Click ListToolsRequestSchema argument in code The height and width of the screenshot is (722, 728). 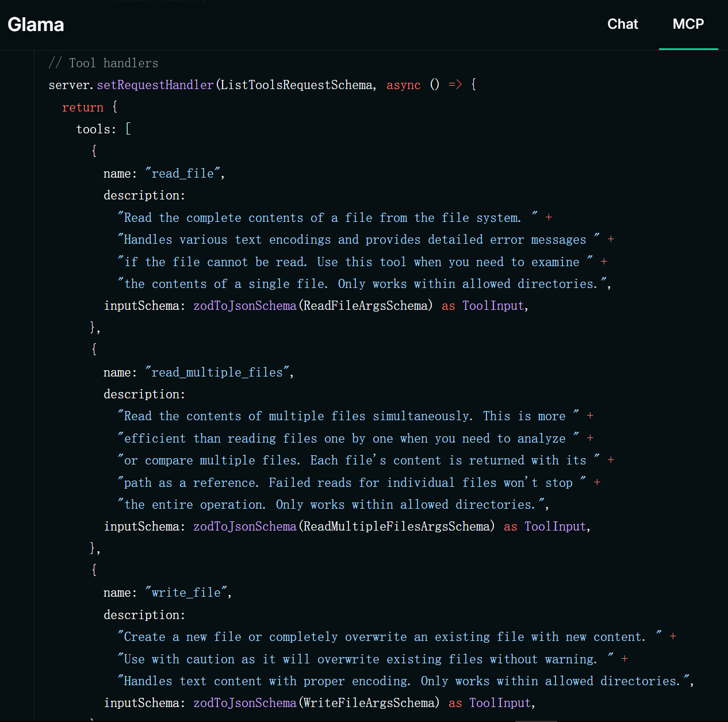(297, 85)
